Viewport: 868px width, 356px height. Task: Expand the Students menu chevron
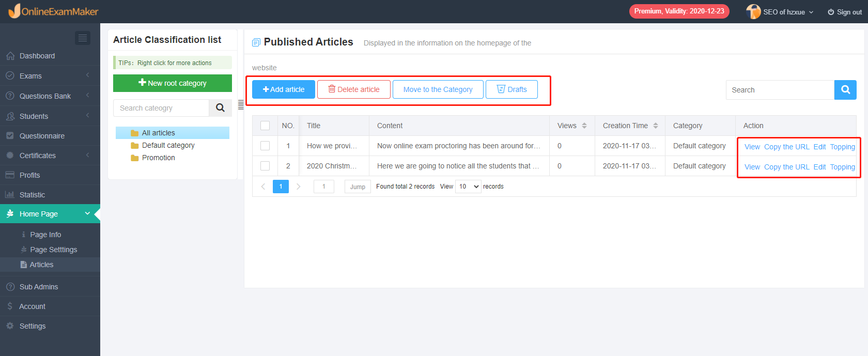[88, 116]
